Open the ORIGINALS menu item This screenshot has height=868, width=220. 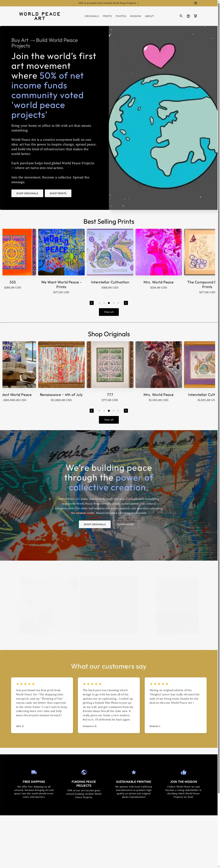[92, 16]
